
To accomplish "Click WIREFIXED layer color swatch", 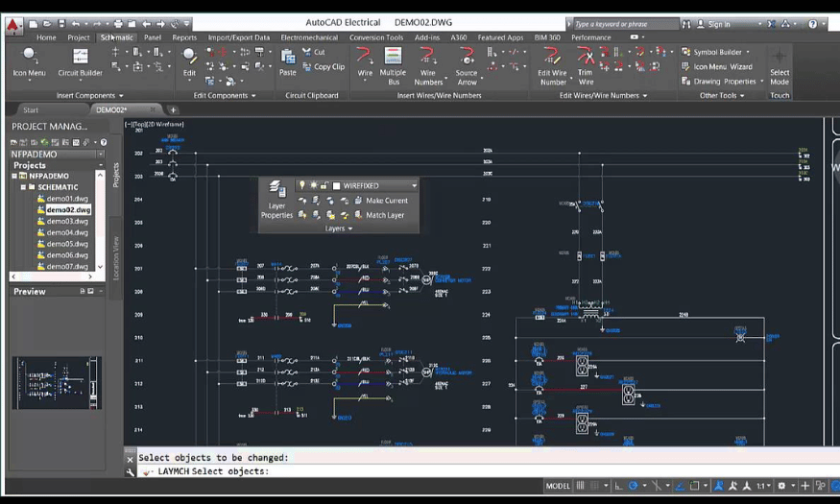I will click(336, 186).
